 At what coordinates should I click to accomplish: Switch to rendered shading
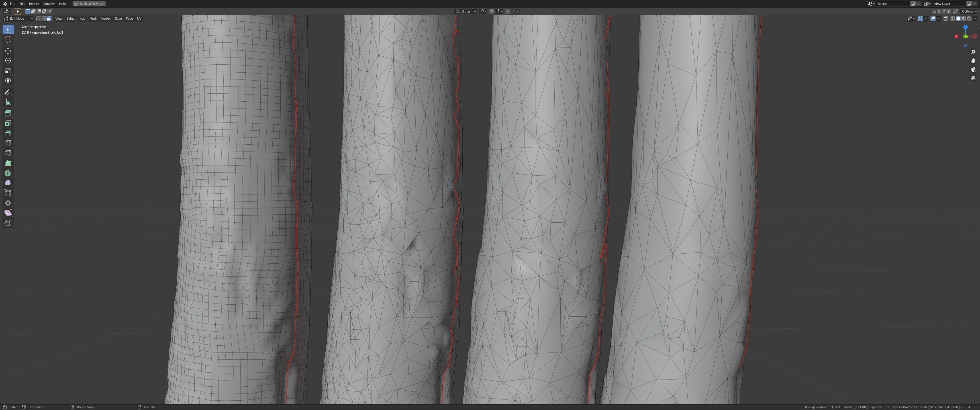tap(969, 19)
